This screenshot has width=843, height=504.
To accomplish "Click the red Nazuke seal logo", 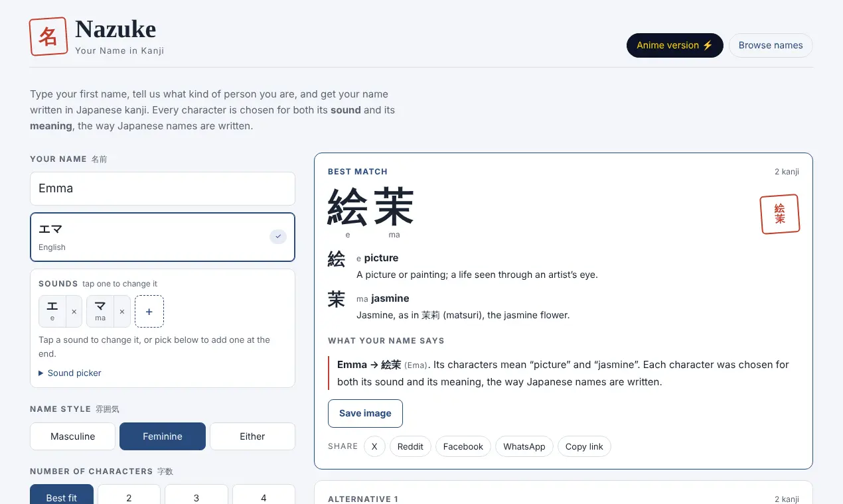I will (x=48, y=36).
